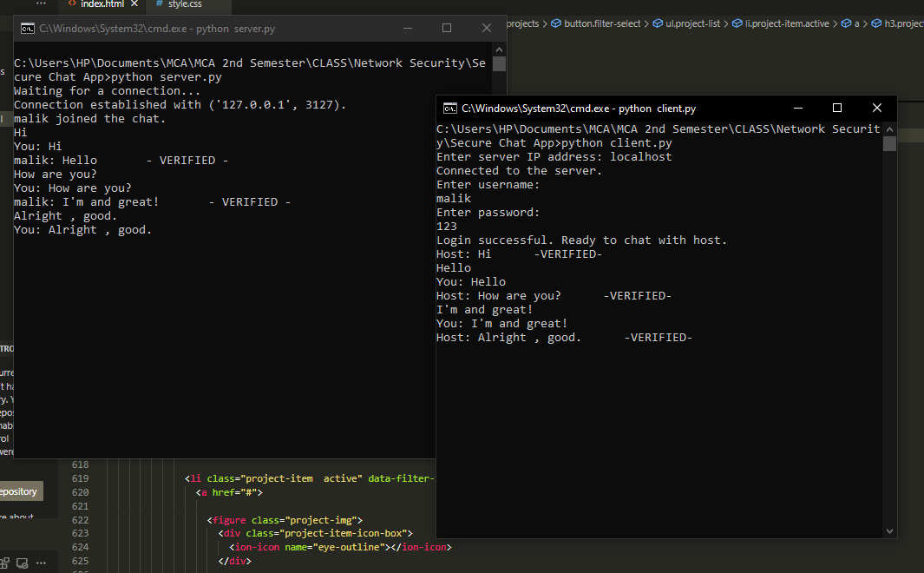Minimize the server.py command window
This screenshot has height=573, width=924.
[x=407, y=29]
